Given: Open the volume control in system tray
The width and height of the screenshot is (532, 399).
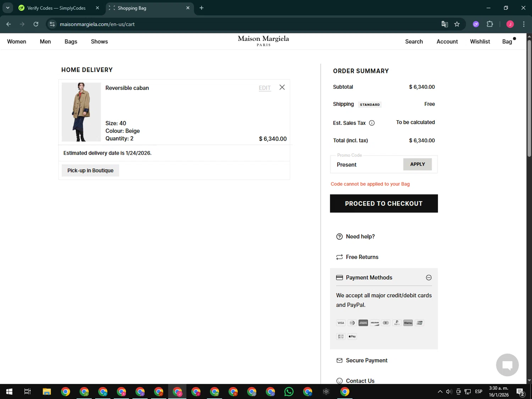Looking at the screenshot, I should pos(449,392).
